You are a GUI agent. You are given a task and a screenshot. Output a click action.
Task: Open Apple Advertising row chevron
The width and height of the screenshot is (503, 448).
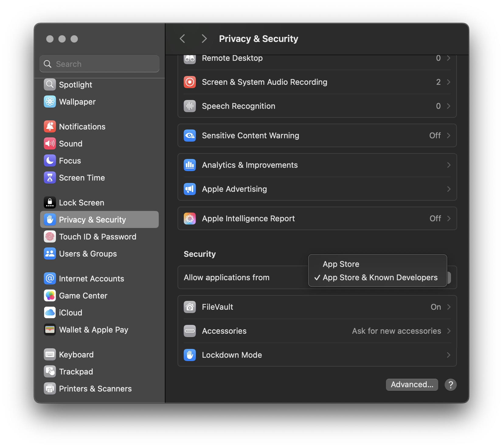(x=449, y=189)
